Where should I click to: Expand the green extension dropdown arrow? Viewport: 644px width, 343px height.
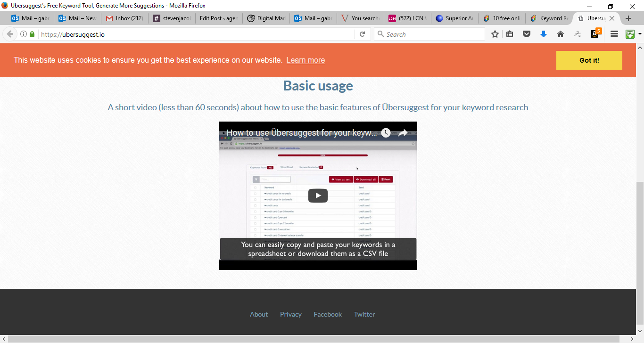click(640, 34)
